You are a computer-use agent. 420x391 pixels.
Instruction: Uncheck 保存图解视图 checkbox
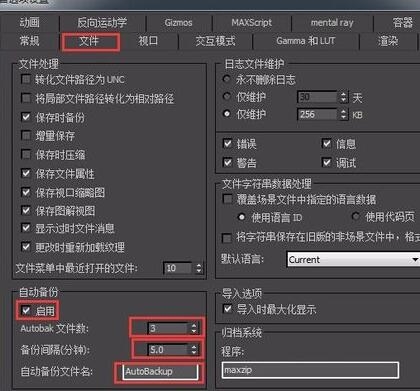26,210
